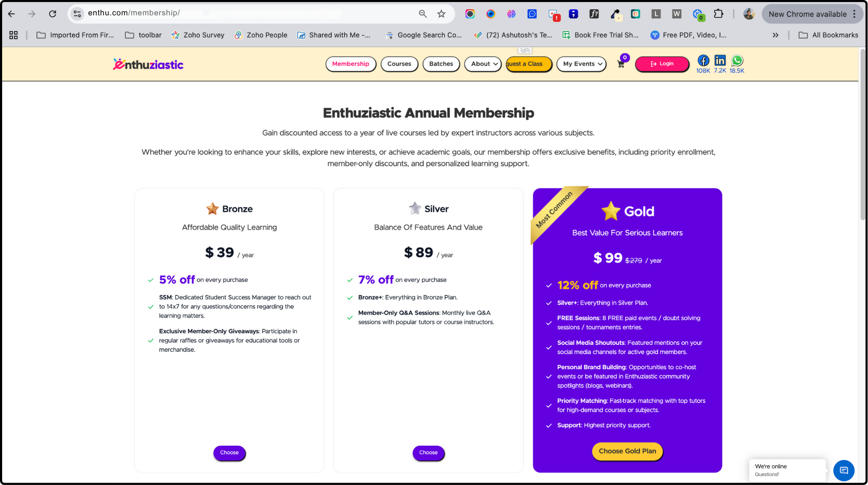Open the live chat widget icon
868x485 pixels.
click(844, 470)
